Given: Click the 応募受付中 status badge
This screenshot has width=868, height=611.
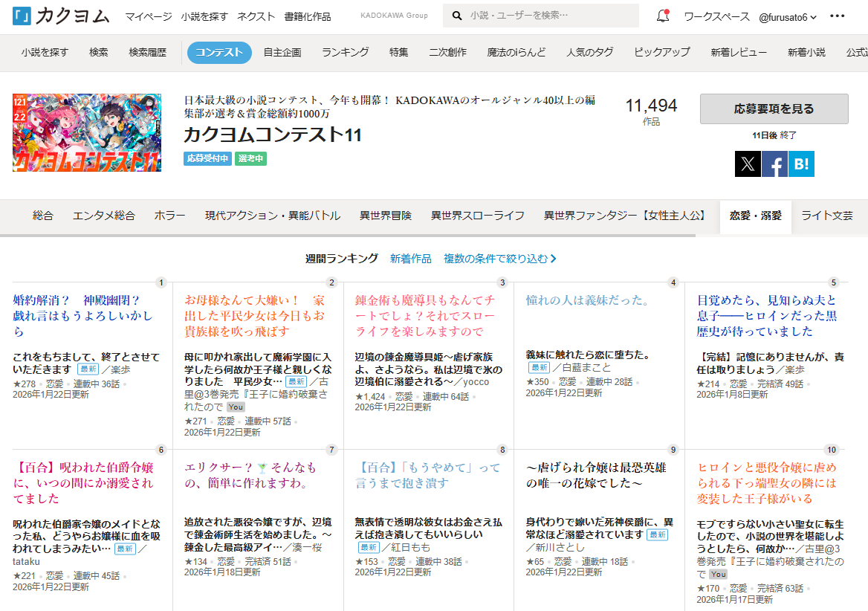Looking at the screenshot, I should pyautogui.click(x=207, y=158).
